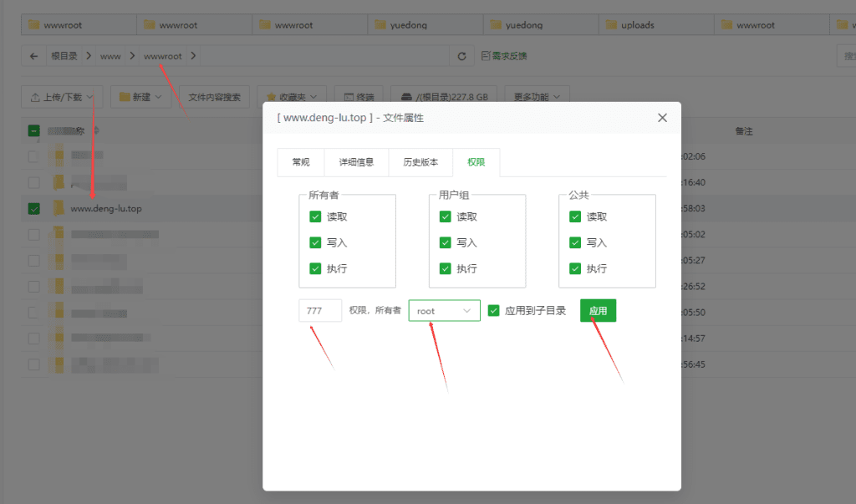This screenshot has height=504, width=856.
Task: Toggle user group 执行 permission
Action: [445, 268]
